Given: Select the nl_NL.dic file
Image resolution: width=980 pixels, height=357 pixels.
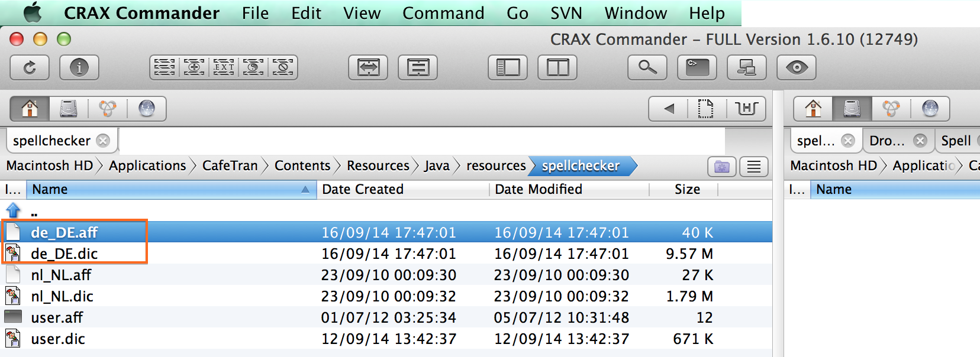Looking at the screenshot, I should click(62, 296).
